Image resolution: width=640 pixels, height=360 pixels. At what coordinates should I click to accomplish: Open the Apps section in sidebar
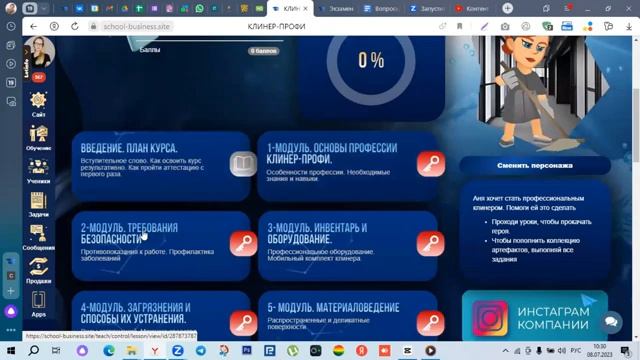point(38,304)
